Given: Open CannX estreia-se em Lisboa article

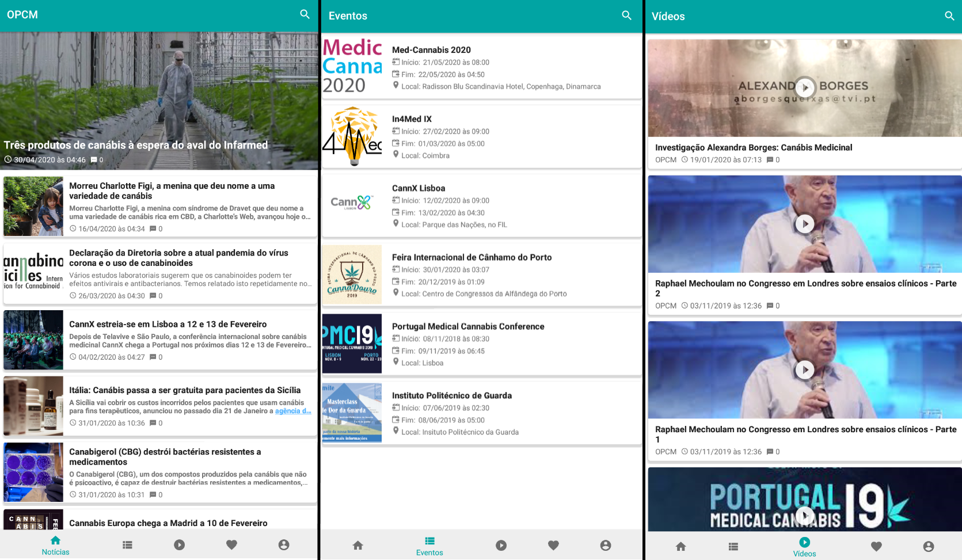Looking at the screenshot, I should [x=160, y=340].
